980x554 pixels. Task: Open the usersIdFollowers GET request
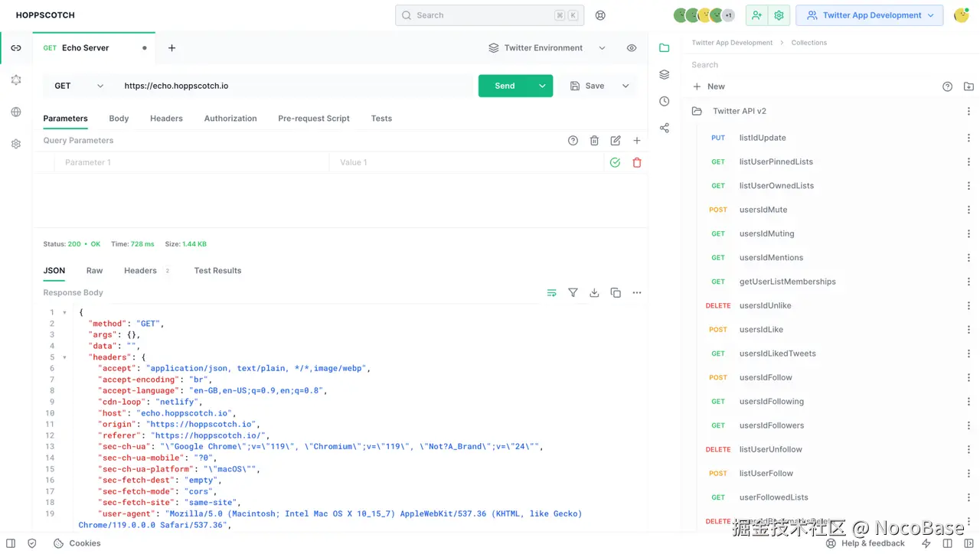tap(771, 425)
